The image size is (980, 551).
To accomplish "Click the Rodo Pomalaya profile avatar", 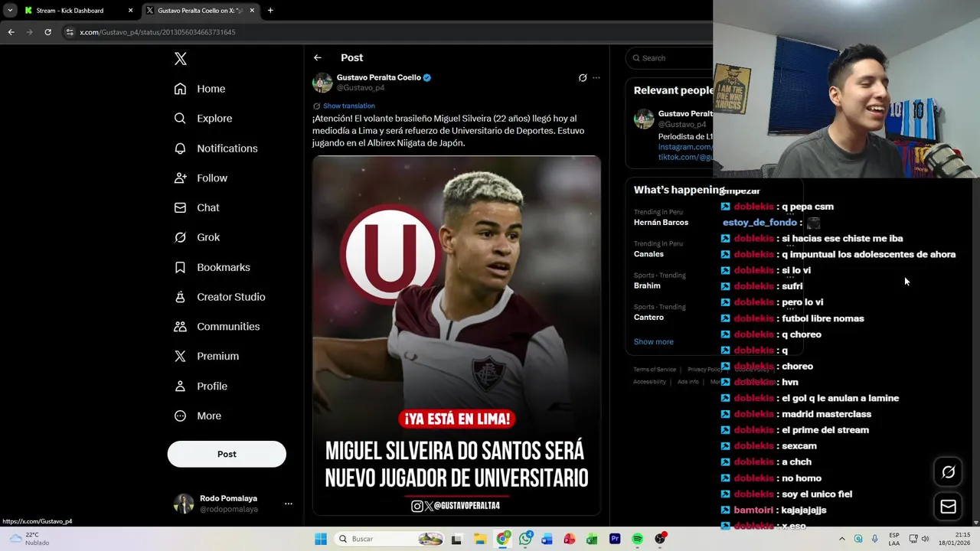I will point(184,504).
